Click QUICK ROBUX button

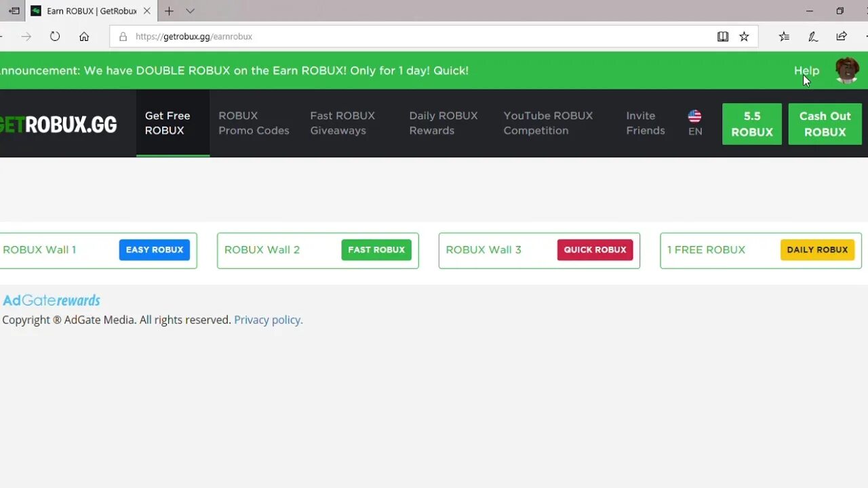click(595, 250)
